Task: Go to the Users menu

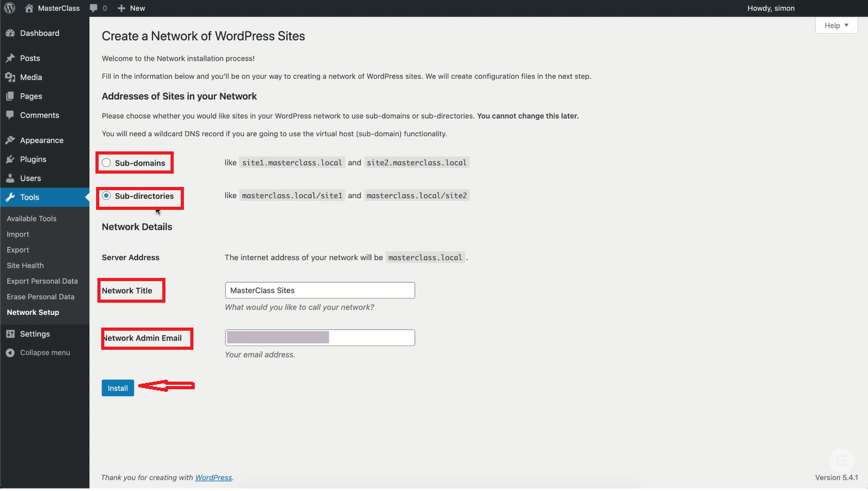Action: [31, 178]
